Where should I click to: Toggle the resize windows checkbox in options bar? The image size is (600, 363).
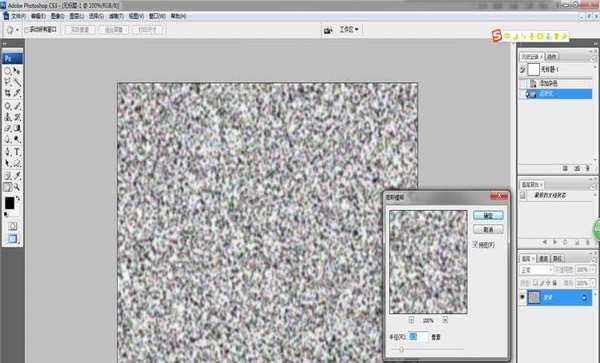(27, 29)
